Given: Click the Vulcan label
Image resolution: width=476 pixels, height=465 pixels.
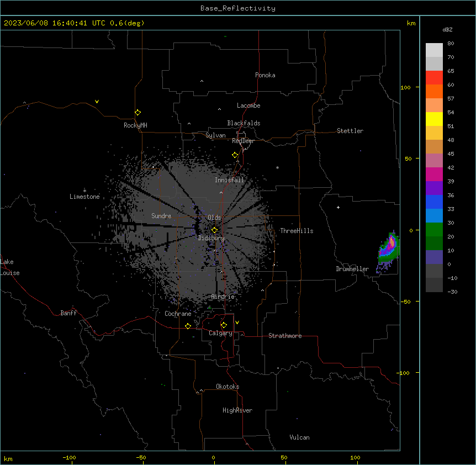Looking at the screenshot, I should tap(299, 437).
